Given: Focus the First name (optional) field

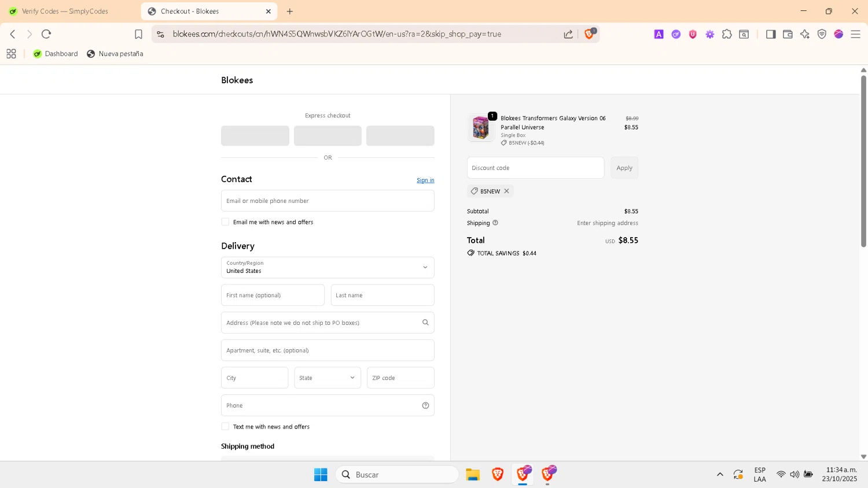Looking at the screenshot, I should (273, 295).
